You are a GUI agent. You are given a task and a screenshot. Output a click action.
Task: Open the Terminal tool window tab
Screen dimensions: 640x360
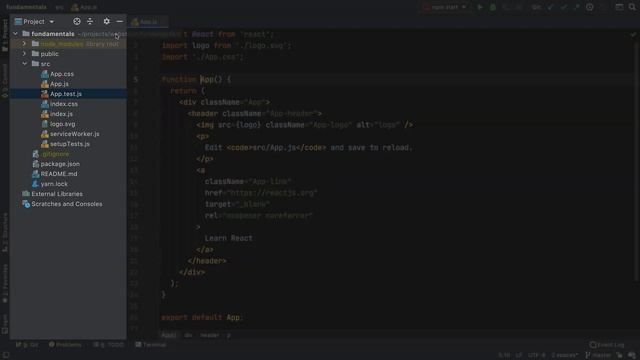tap(151, 345)
